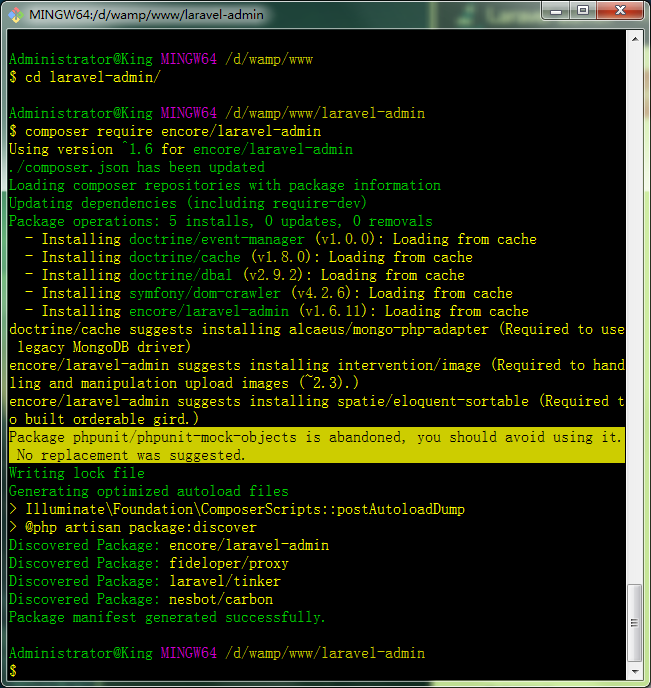
Task: Click the vertical scrollbar thumb
Action: (635, 622)
